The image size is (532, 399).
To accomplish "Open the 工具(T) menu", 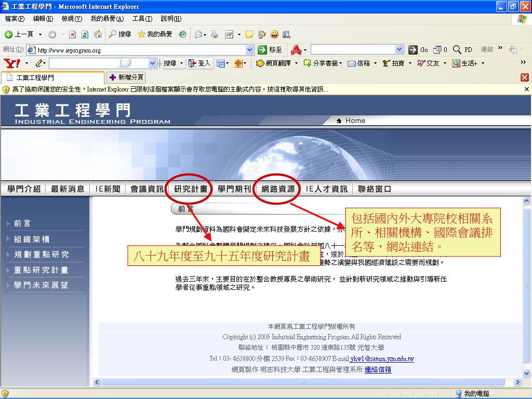I will 142,19.
